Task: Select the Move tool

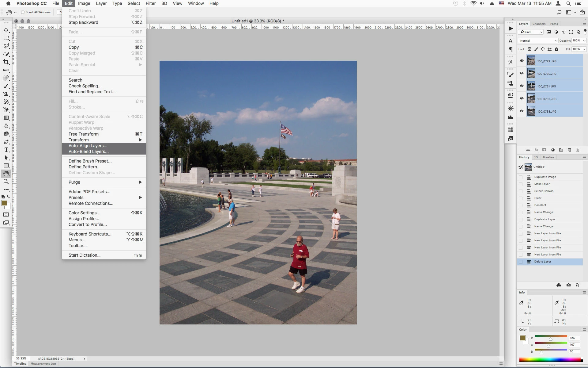Action: pos(6,30)
